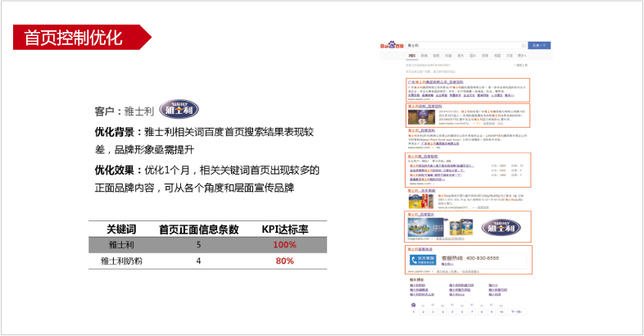Open the 更多 dropdown in Baidu tabs
The height and width of the screenshot is (336, 644).
(x=522, y=55)
